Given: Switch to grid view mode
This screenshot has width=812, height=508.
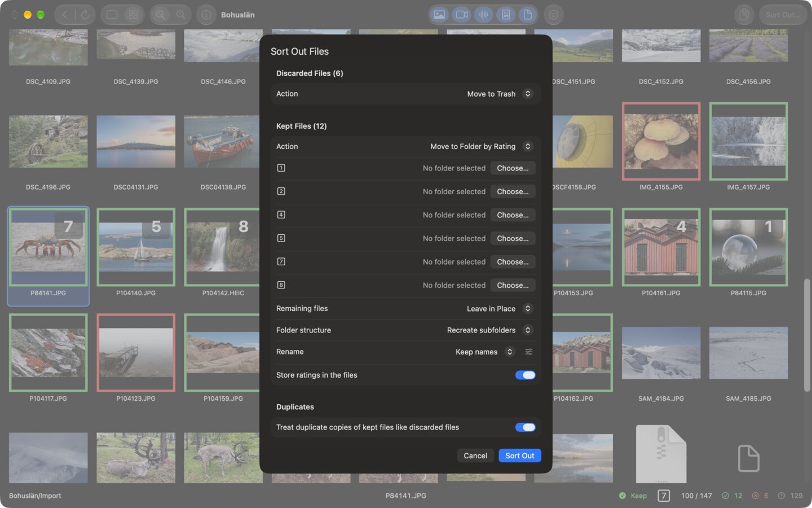Looking at the screenshot, I should (133, 15).
